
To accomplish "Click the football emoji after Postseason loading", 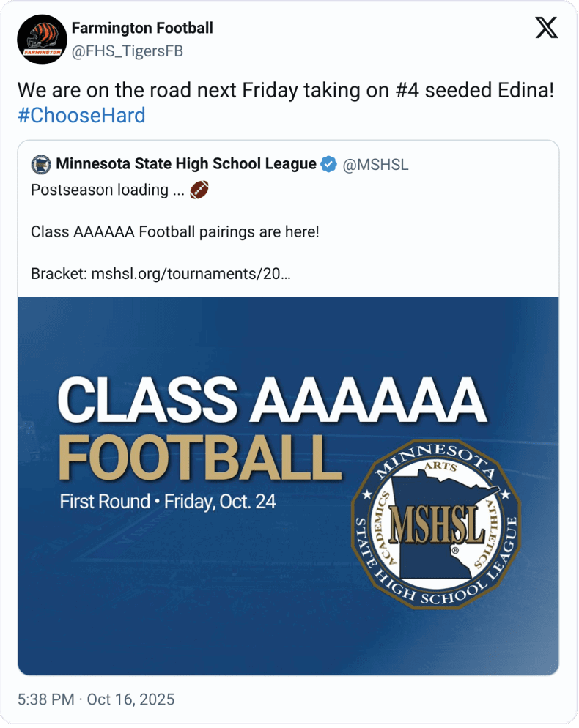I will 199,190.
